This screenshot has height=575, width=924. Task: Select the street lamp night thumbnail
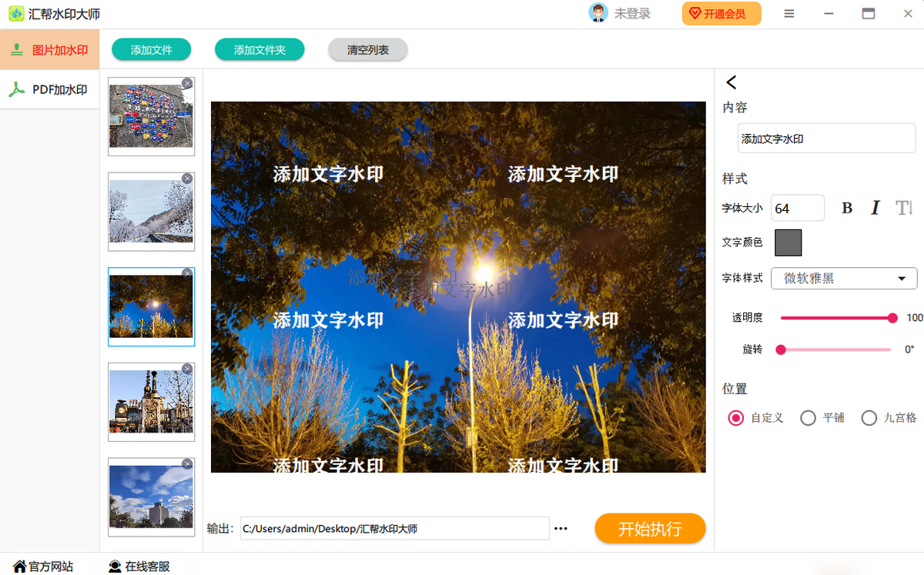pos(151,306)
